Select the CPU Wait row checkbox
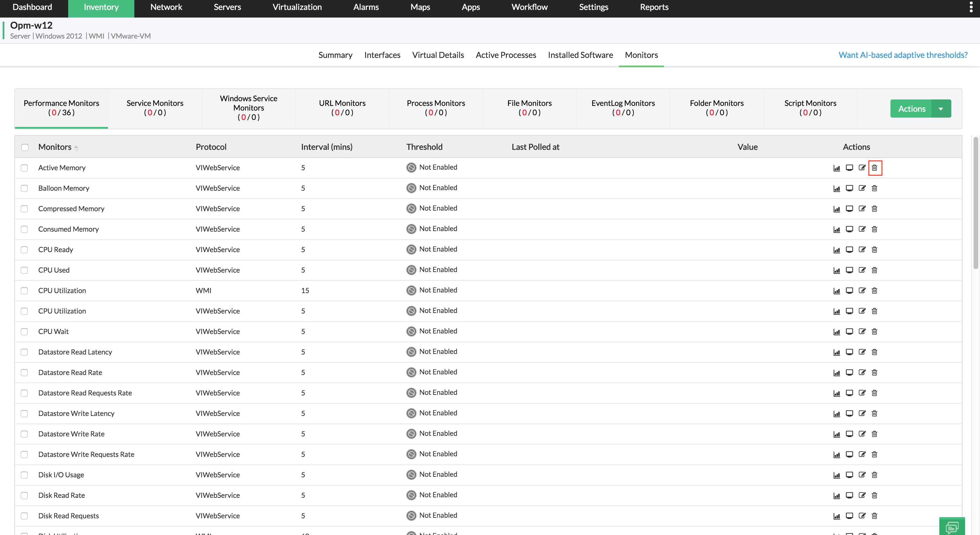 [24, 332]
